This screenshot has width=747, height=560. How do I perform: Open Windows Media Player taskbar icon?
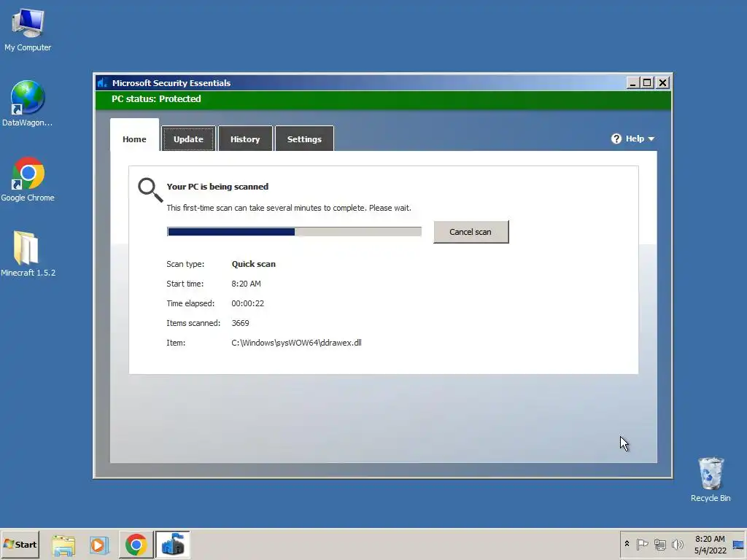tap(99, 545)
